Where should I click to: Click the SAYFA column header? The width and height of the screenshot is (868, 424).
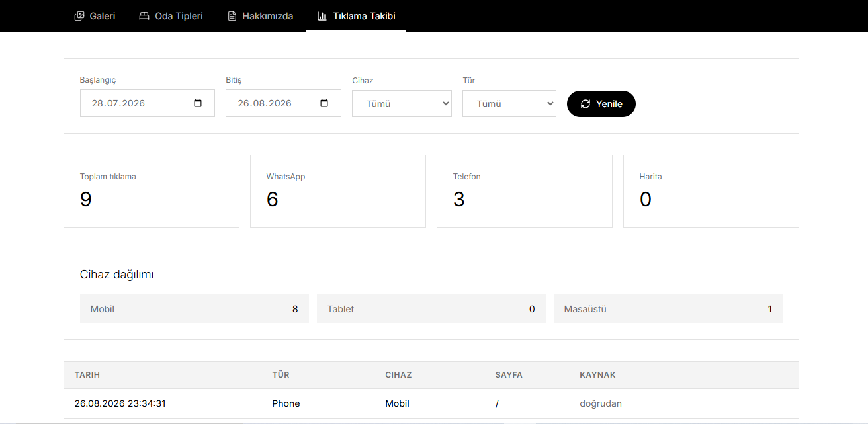(509, 375)
